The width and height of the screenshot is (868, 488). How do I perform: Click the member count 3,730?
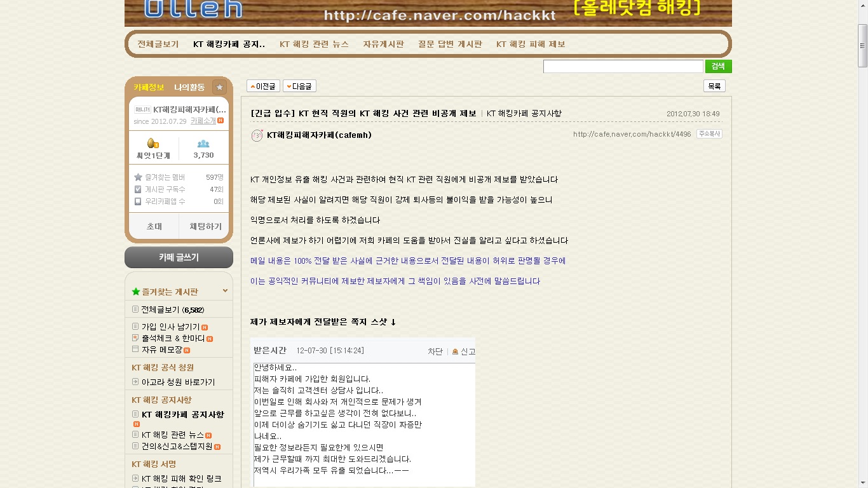(203, 155)
